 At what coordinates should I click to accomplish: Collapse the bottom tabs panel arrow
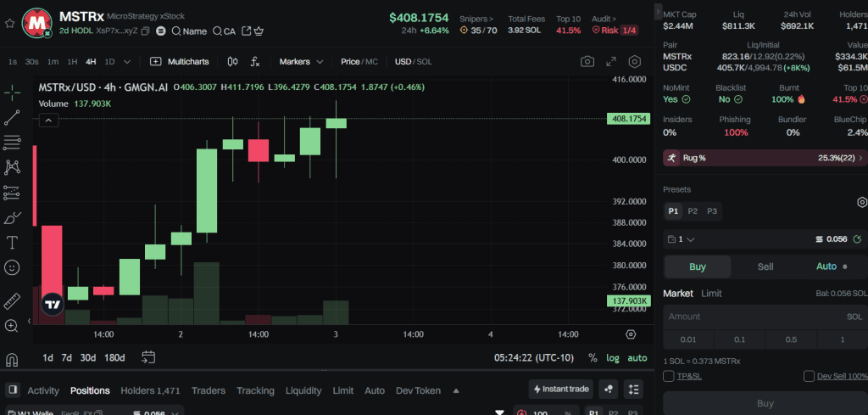pos(456,390)
